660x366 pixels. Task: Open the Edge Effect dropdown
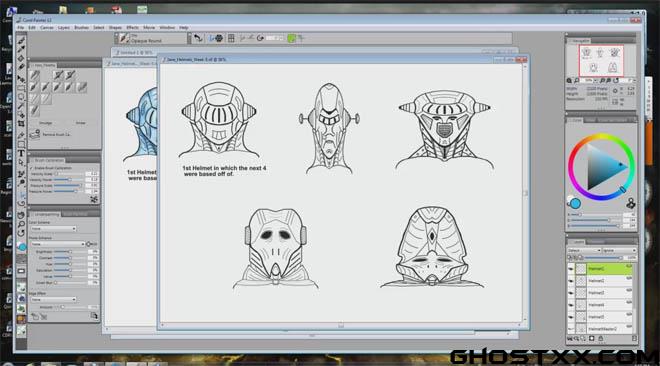pos(53,300)
